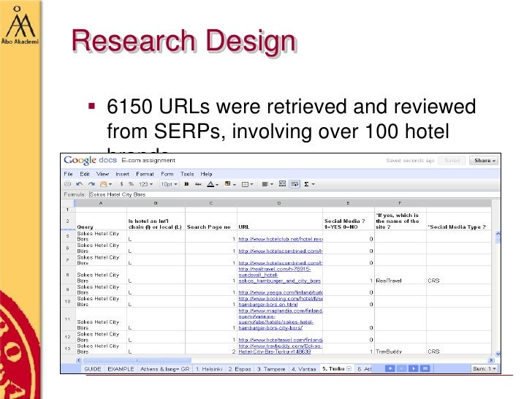Open the Sigma functions dropdown
532x399 pixels.
pyautogui.click(x=309, y=184)
